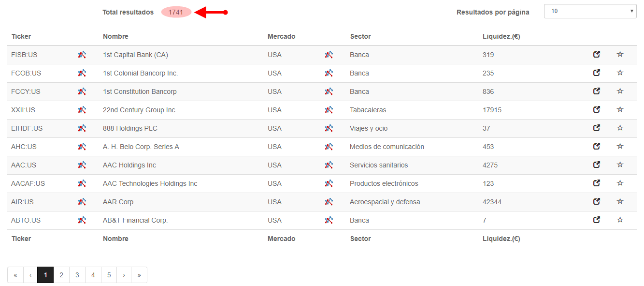This screenshot has width=644, height=286.
Task: Jump to last page with » button
Action: click(x=139, y=275)
